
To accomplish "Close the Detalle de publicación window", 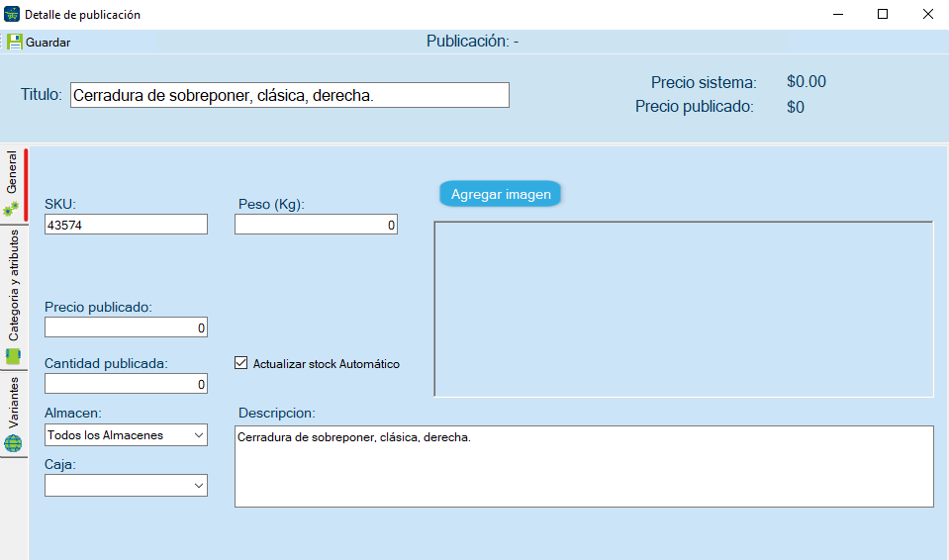I will [x=927, y=14].
